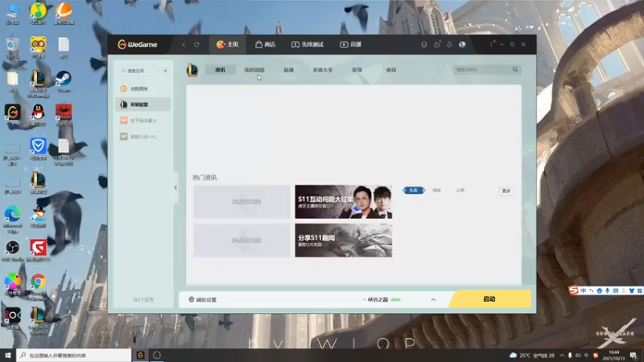This screenshot has width=644, height=362.
Task: Open the Recycle Bin desktop icon
Action: click(x=13, y=47)
